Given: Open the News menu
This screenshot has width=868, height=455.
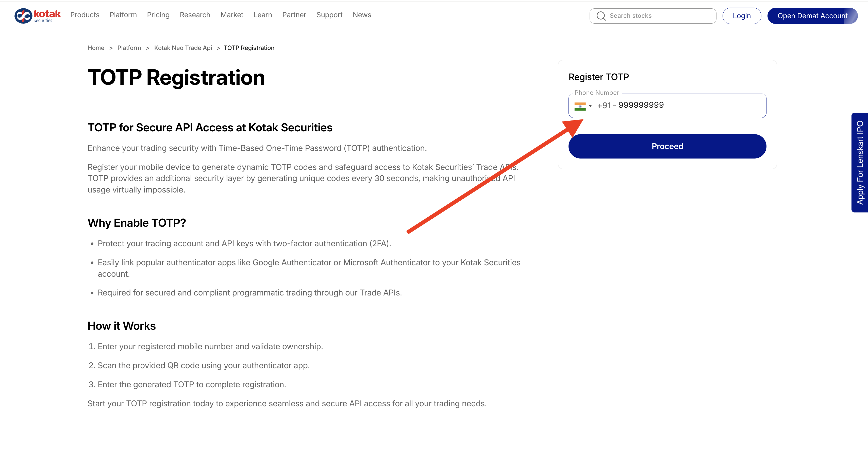Looking at the screenshot, I should tap(362, 15).
